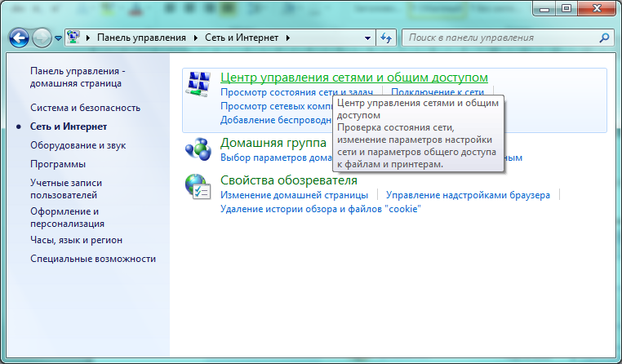This screenshot has height=364, width=622.
Task: Click Удаление истории обзора и файлов cookie
Action: click(321, 209)
